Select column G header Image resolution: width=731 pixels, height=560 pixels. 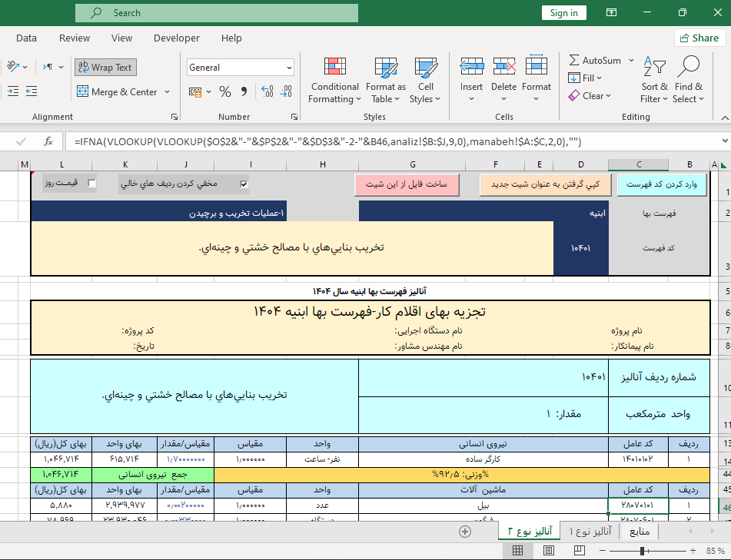[x=413, y=164]
